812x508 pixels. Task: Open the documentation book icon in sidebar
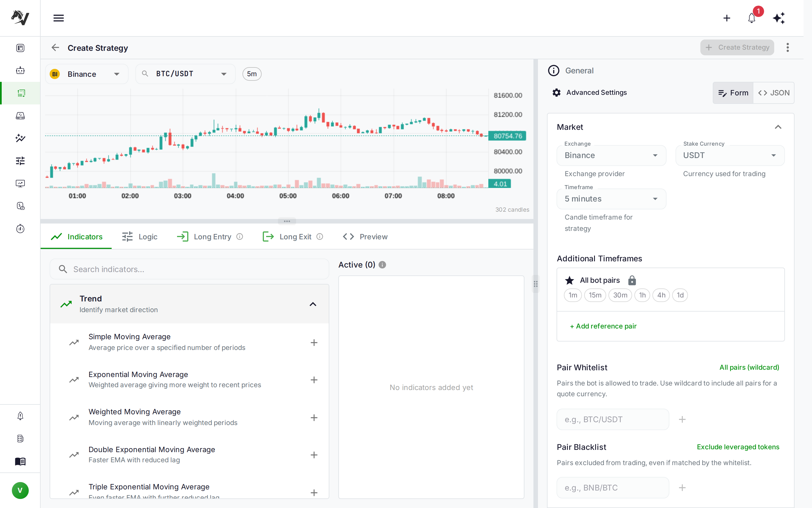20,461
